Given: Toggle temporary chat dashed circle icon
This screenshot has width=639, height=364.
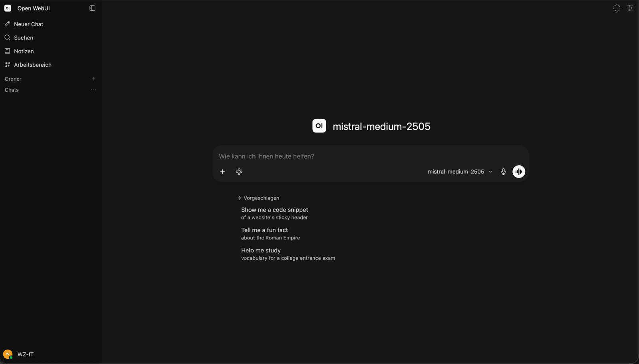Looking at the screenshot, I should click(617, 8).
